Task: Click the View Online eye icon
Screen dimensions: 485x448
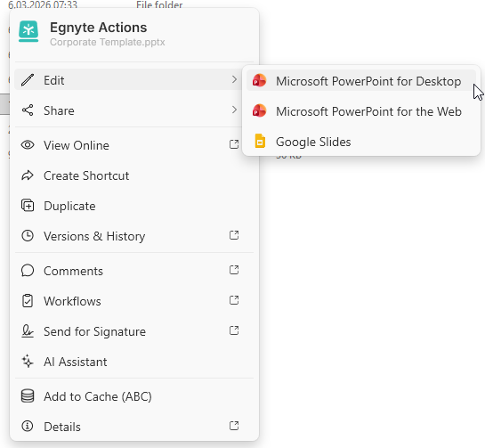Action: point(28,145)
